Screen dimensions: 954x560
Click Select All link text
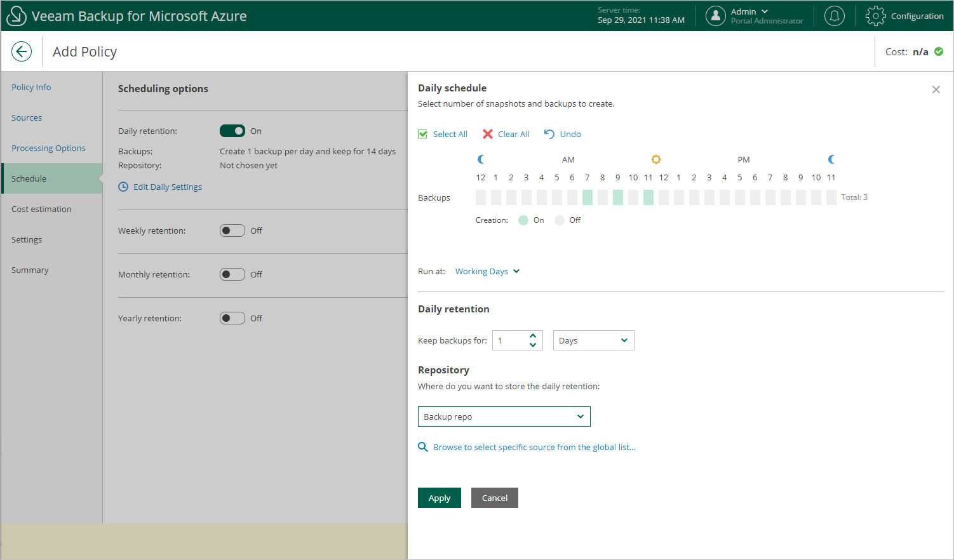tap(450, 134)
